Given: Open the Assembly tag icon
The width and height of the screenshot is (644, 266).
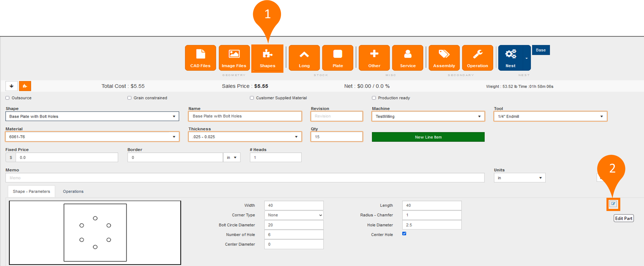Looking at the screenshot, I should [444, 58].
